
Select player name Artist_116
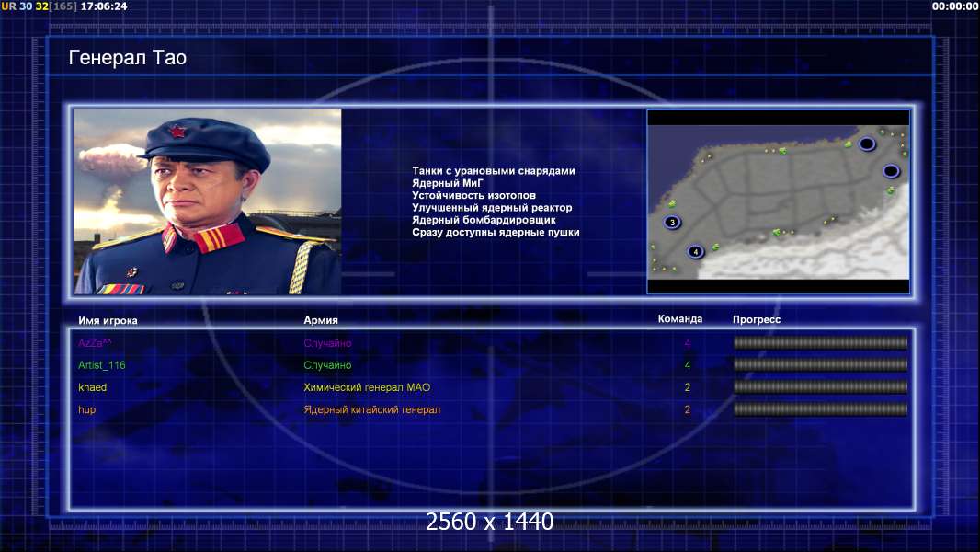coord(102,365)
